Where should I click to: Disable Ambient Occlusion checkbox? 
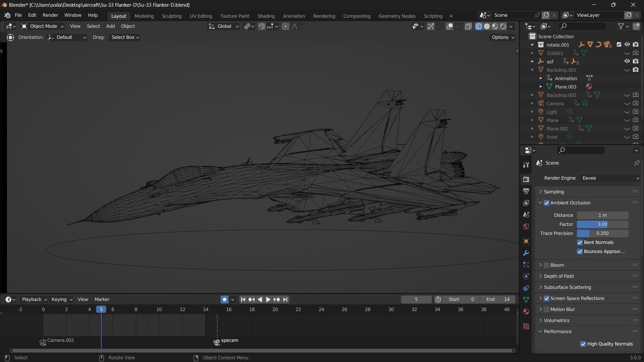coord(547,203)
